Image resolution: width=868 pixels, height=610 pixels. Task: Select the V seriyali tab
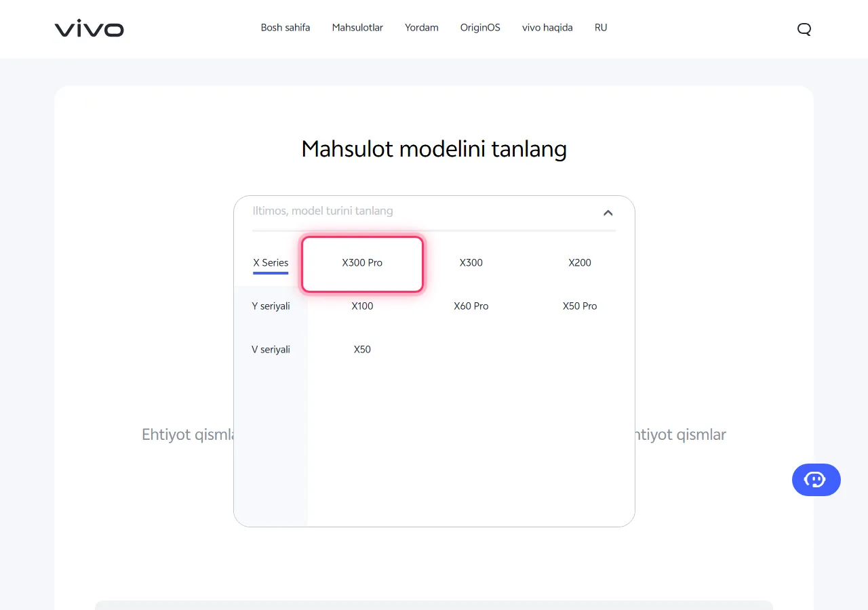click(271, 350)
